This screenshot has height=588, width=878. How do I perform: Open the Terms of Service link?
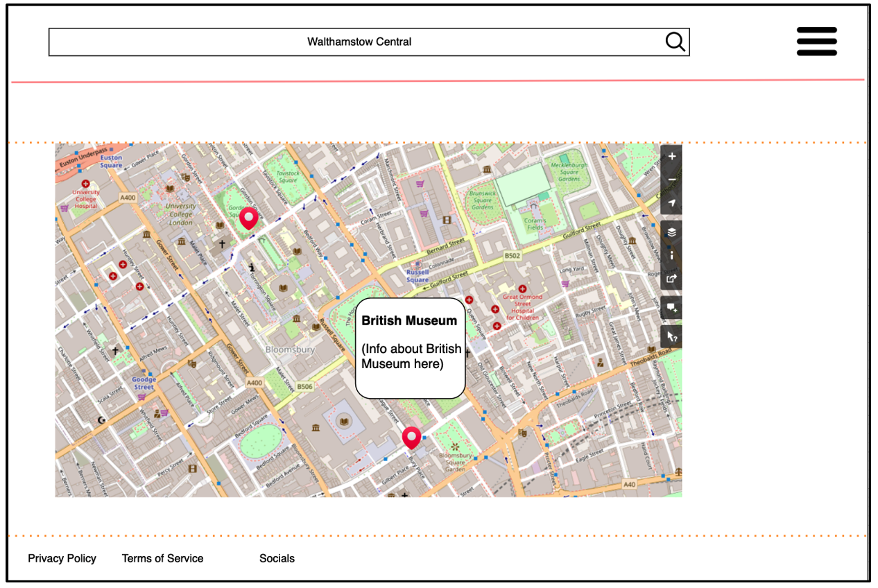162,558
